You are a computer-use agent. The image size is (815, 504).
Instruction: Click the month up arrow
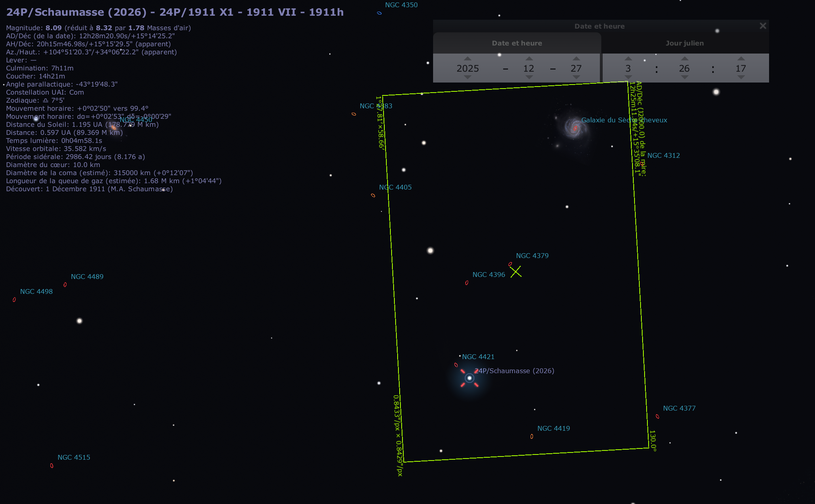tap(529, 59)
